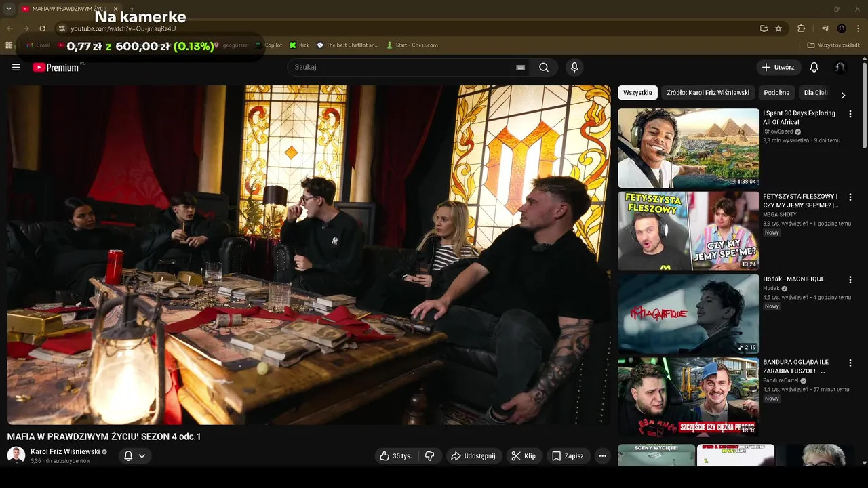Screen dimensions: 868x488
Task: Open BanduraCartel channel name
Action: click(781, 380)
